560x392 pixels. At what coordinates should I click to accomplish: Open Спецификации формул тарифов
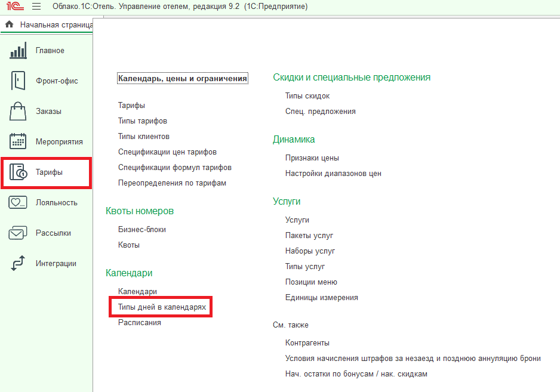(x=175, y=168)
